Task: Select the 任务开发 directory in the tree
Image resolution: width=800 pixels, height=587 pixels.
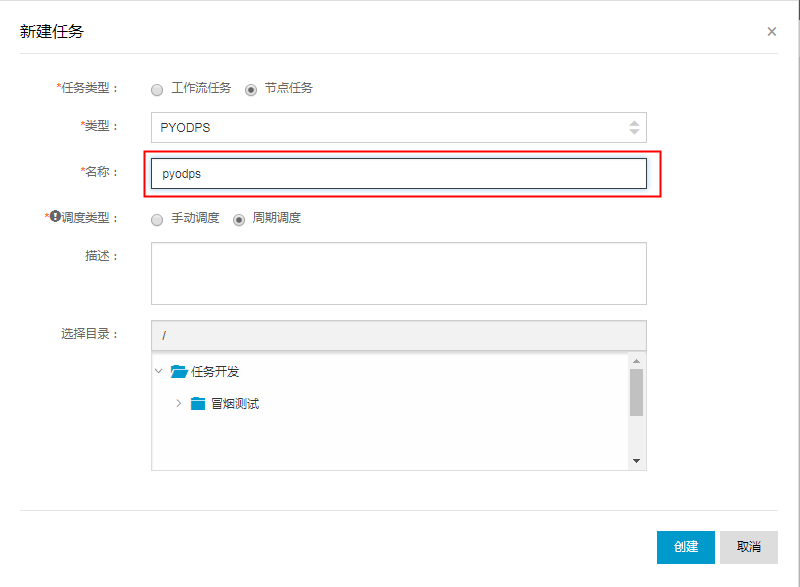Action: [x=214, y=370]
